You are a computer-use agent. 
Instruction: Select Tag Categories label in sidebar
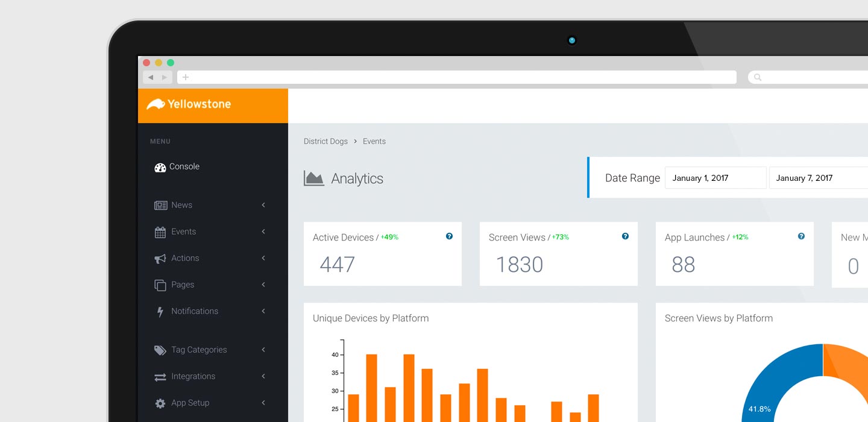coord(199,350)
